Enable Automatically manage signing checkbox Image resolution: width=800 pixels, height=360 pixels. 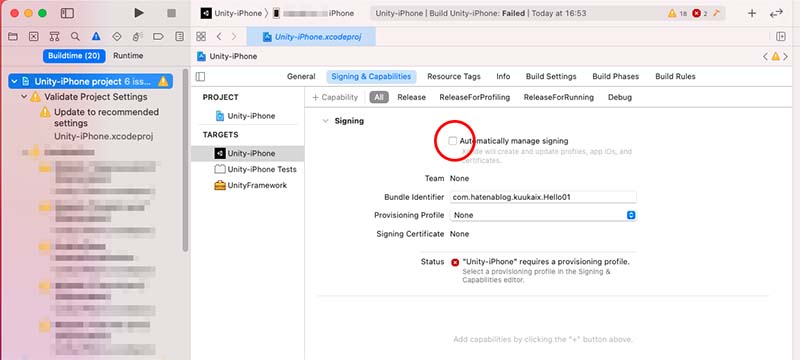(453, 141)
